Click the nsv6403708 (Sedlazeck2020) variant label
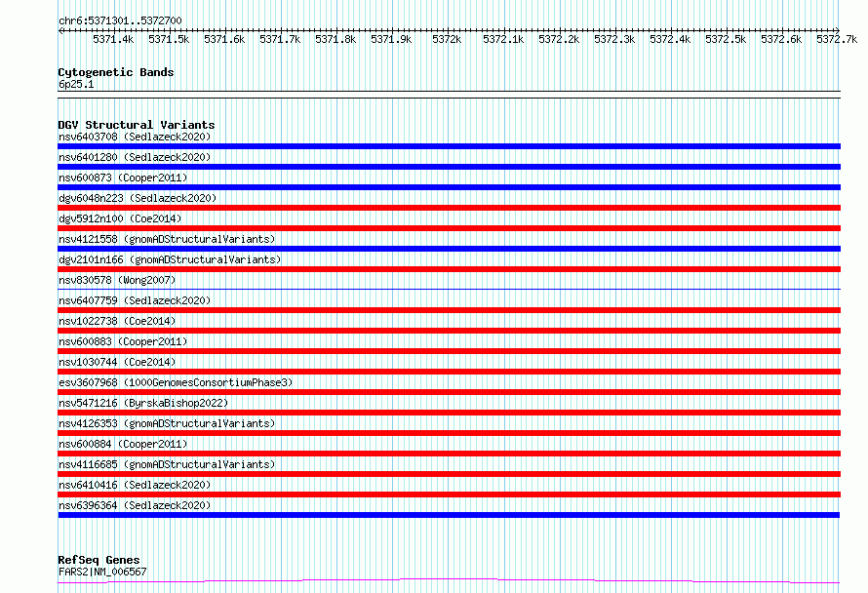Image resolution: width=868 pixels, height=593 pixels. point(135,137)
